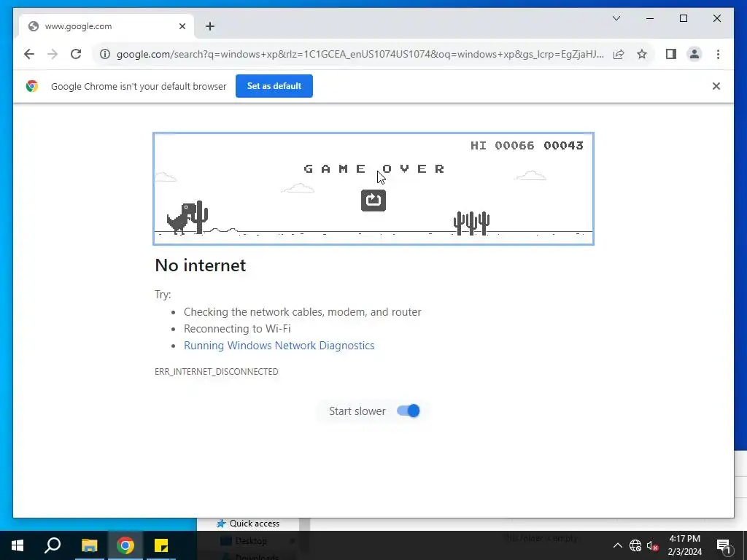
Task: Minimize the Chrome window
Action: pyautogui.click(x=650, y=18)
